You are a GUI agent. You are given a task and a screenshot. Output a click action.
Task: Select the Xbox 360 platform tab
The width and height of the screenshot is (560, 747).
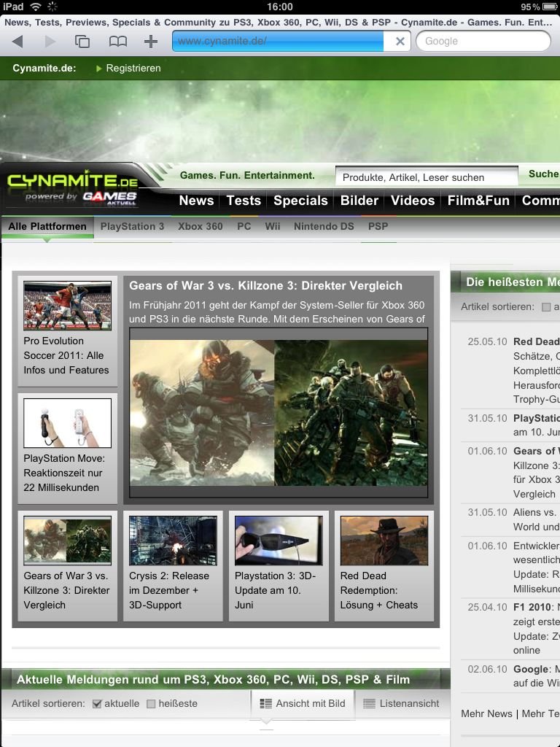201,226
